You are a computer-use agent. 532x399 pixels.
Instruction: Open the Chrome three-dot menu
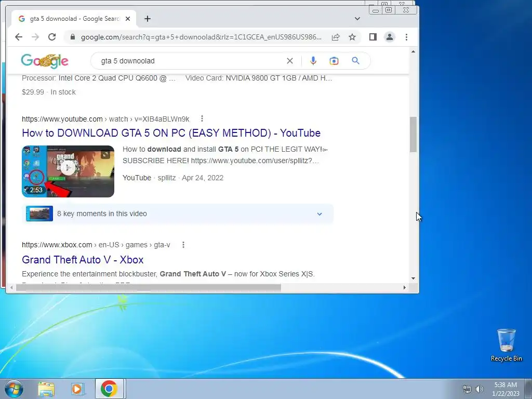click(x=406, y=37)
